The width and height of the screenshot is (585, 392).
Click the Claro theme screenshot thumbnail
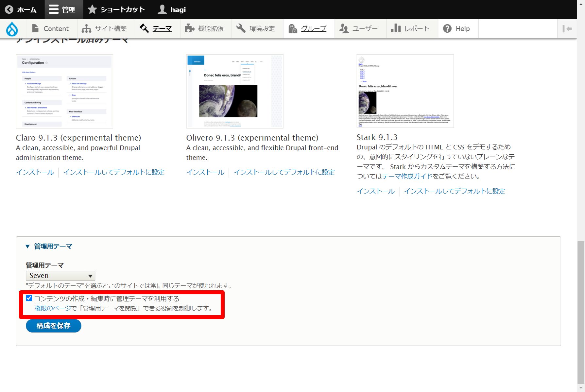pos(64,91)
